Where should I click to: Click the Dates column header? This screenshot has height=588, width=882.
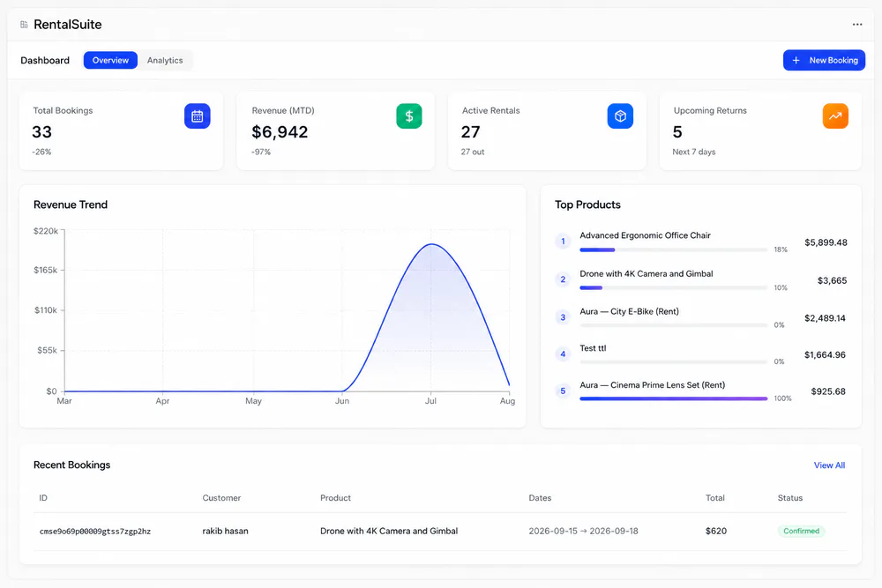(x=540, y=498)
